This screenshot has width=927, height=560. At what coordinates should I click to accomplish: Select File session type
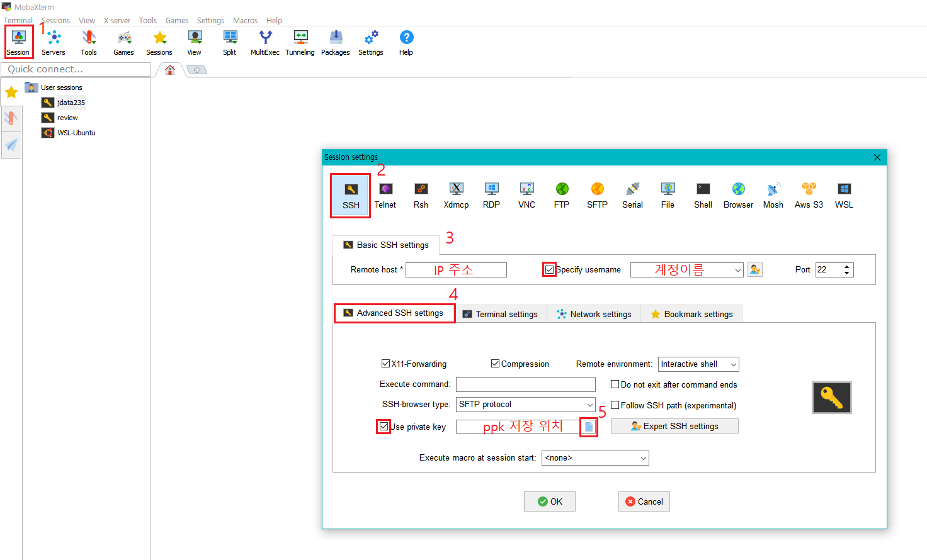pos(668,196)
